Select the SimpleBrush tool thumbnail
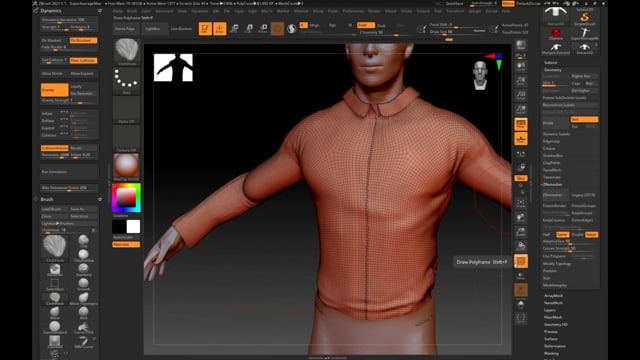 [584, 19]
